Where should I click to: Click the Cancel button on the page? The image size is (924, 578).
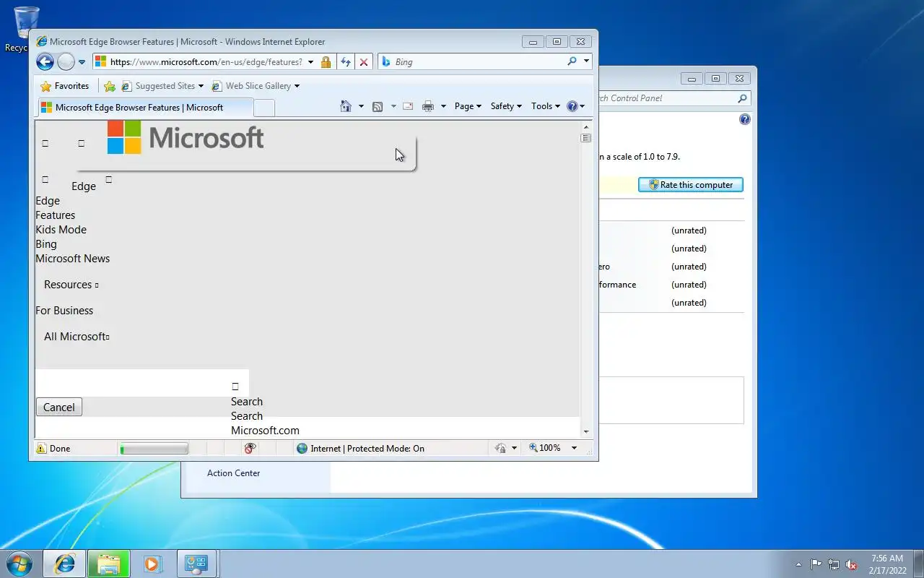(x=59, y=407)
